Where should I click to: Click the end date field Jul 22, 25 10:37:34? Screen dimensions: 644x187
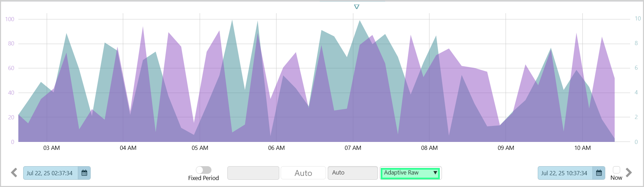click(564, 173)
